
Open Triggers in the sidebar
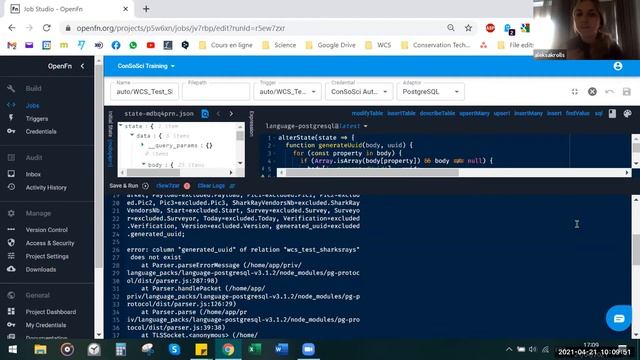37,118
